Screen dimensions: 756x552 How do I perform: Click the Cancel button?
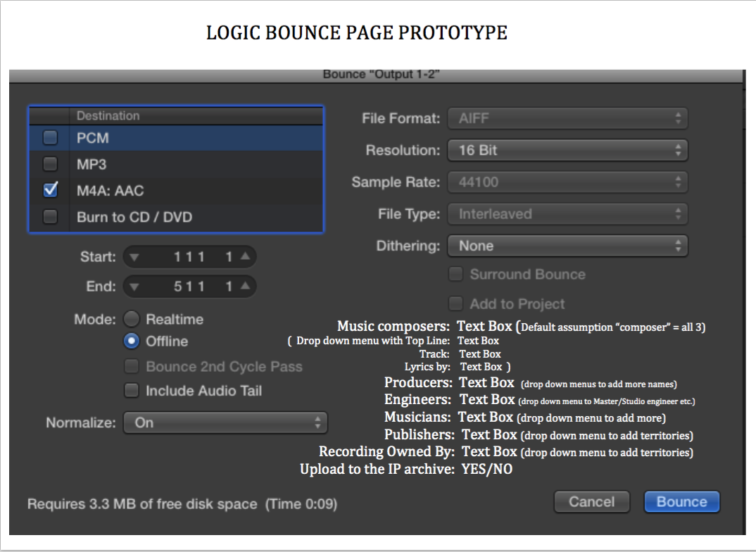click(x=591, y=502)
